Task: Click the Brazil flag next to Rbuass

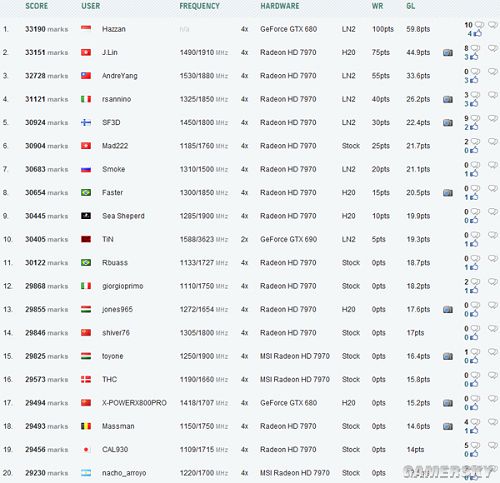Action: [86, 263]
